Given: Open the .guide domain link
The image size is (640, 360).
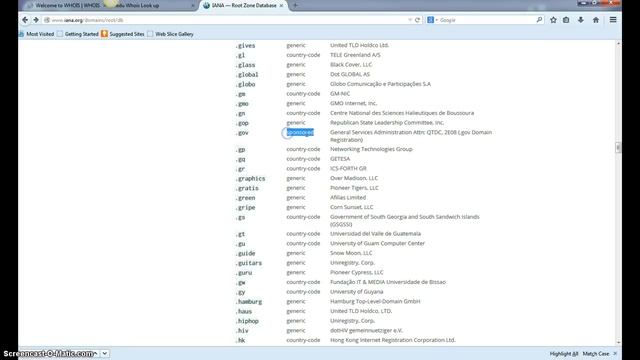Looking at the screenshot, I should coord(245,253).
